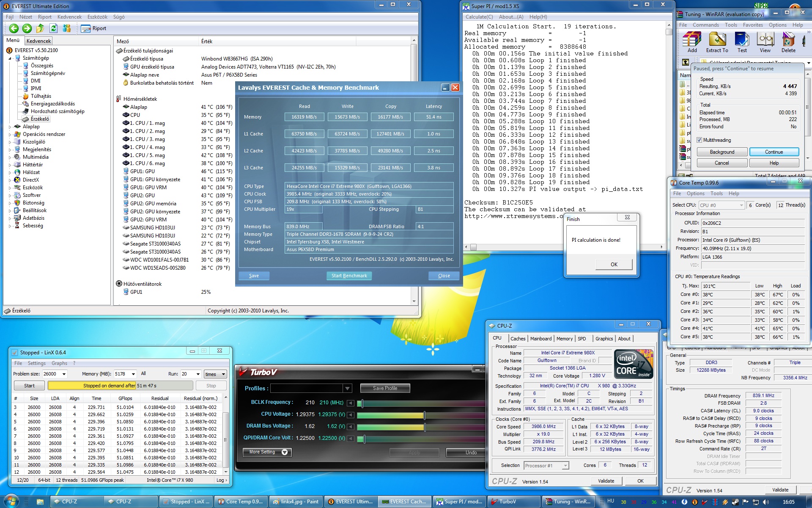The image size is (812, 508).
Task: Open TurboV taskbar button
Action: (513, 502)
